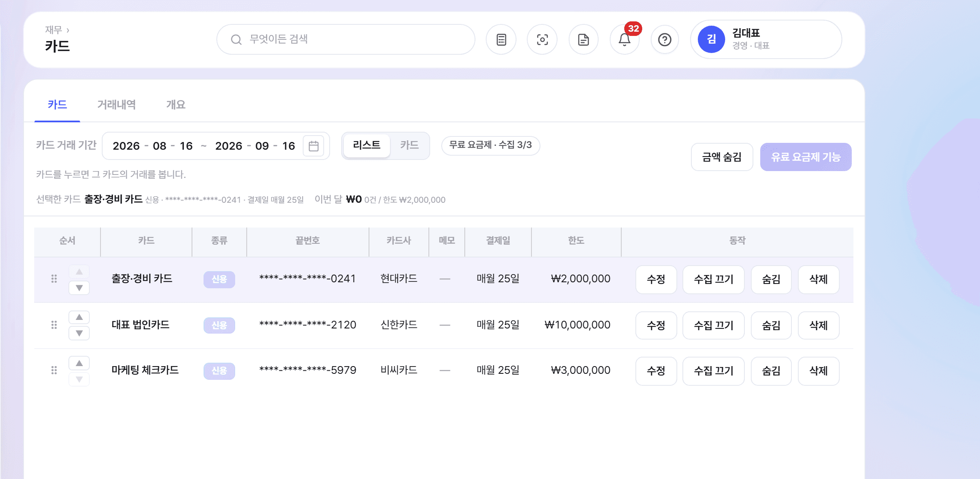This screenshot has height=479, width=980.
Task: Click the scan capture icon in the header
Action: (x=542, y=40)
